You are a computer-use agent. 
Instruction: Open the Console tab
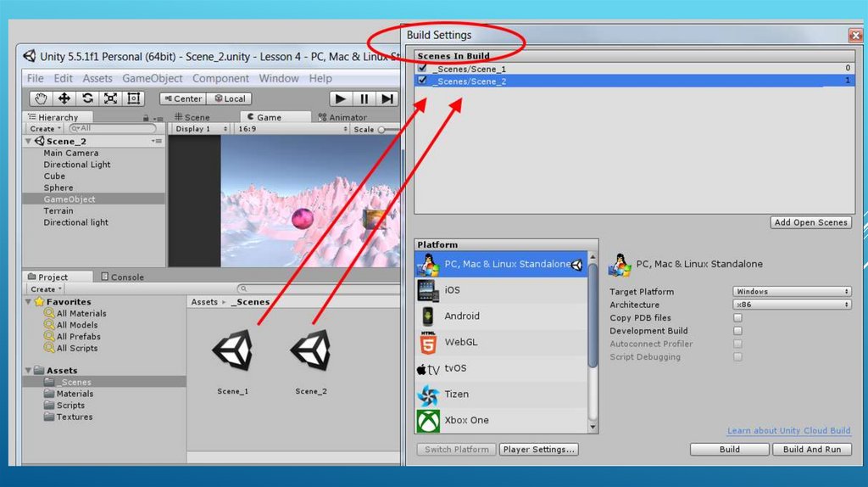[122, 277]
